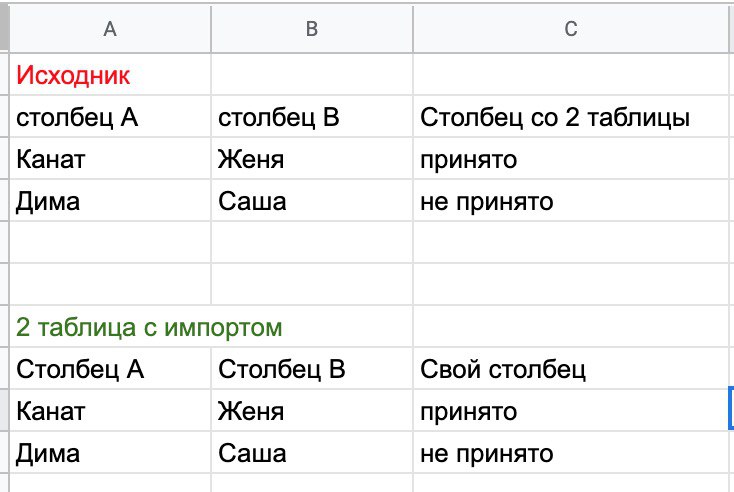Image resolution: width=734 pixels, height=492 pixels.
Task: Click the Свой столбец cell
Action: [503, 370]
